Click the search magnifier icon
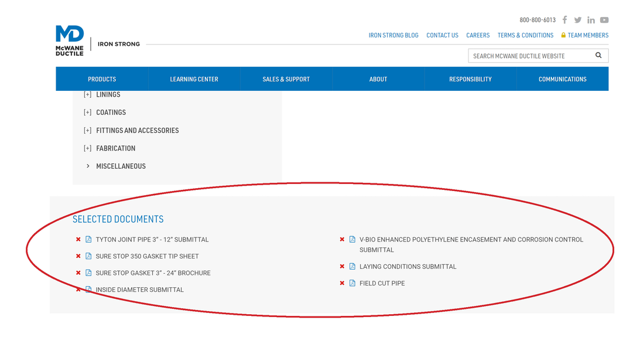 coord(598,55)
